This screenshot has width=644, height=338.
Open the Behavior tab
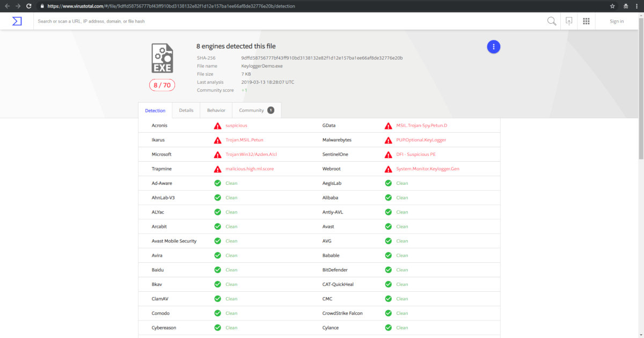click(x=216, y=110)
